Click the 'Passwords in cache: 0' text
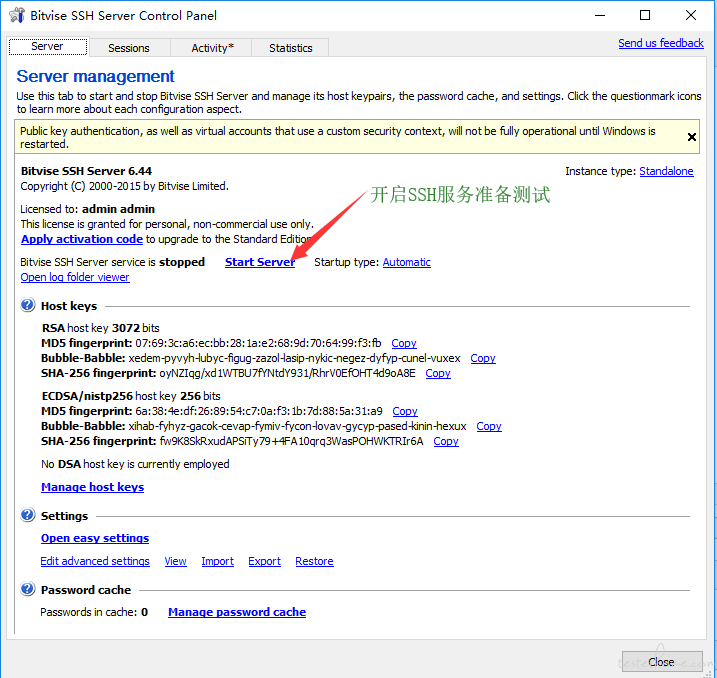 pyautogui.click(x=94, y=612)
